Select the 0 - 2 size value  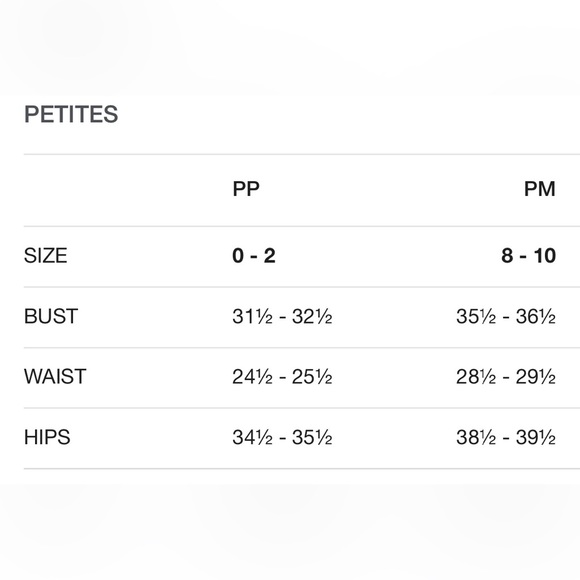pyautogui.click(x=254, y=256)
